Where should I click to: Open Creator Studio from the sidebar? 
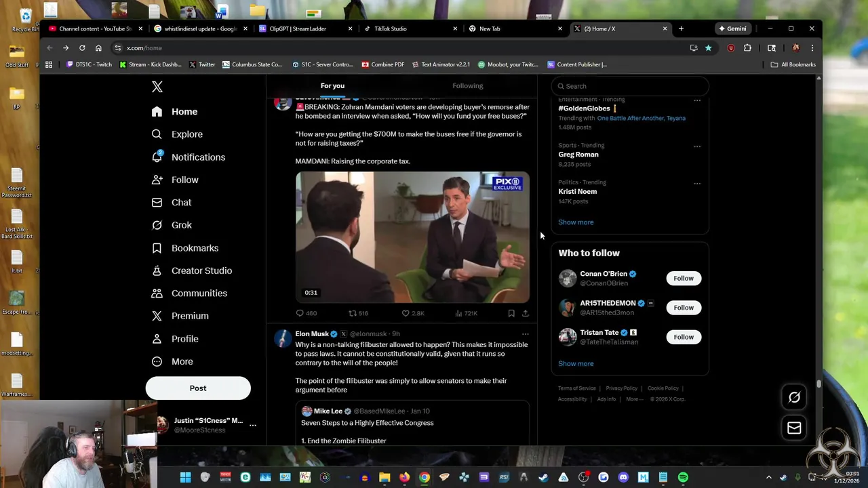tap(192, 270)
